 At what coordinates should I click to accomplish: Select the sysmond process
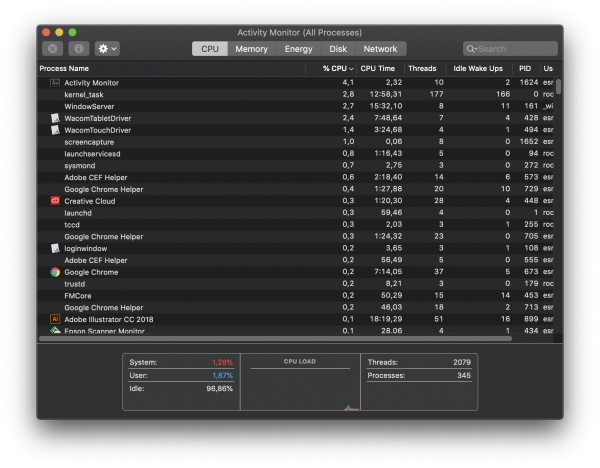pyautogui.click(x=295, y=165)
